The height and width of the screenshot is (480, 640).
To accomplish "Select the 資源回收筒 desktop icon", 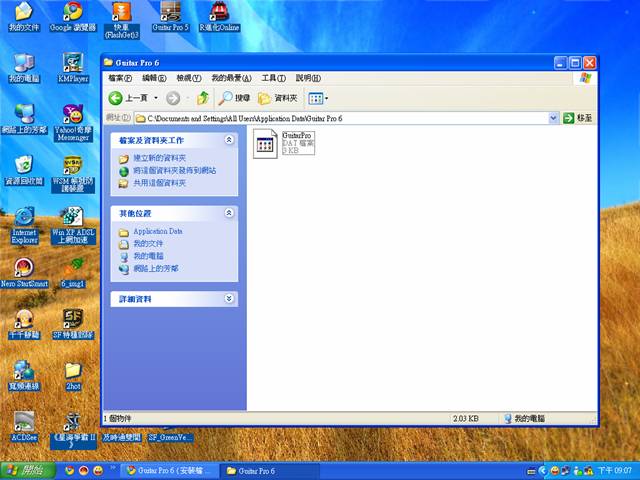I will click(x=24, y=170).
